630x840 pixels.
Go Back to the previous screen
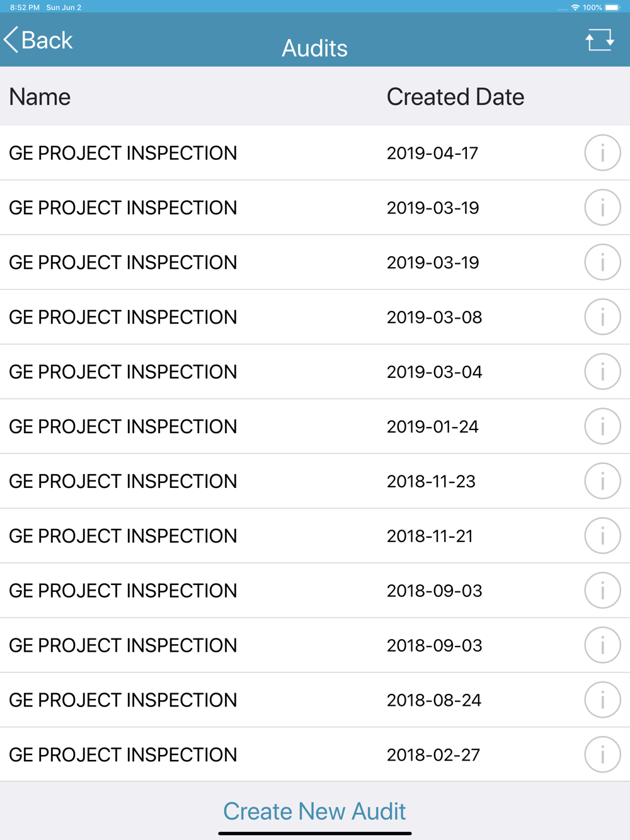[x=38, y=40]
